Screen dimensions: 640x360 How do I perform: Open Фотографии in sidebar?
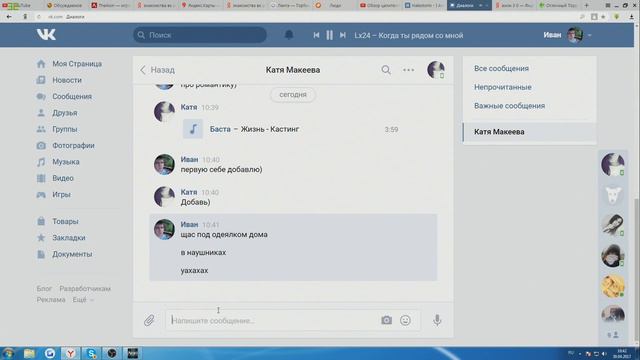73,145
